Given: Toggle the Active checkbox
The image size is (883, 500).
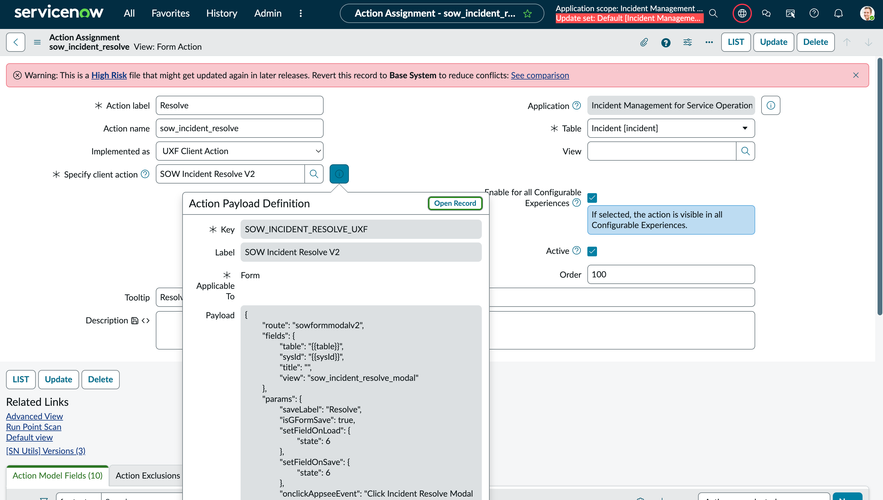Looking at the screenshot, I should tap(592, 251).
